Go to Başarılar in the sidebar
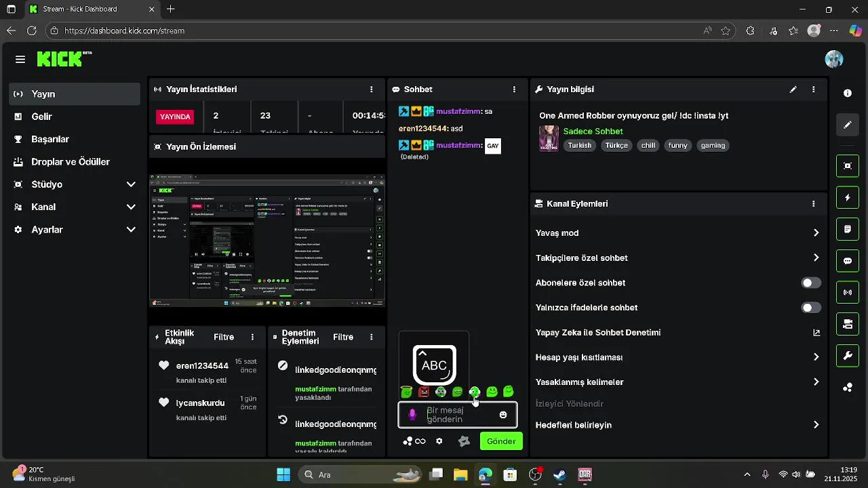Viewport: 868px width, 488px height. click(75, 139)
